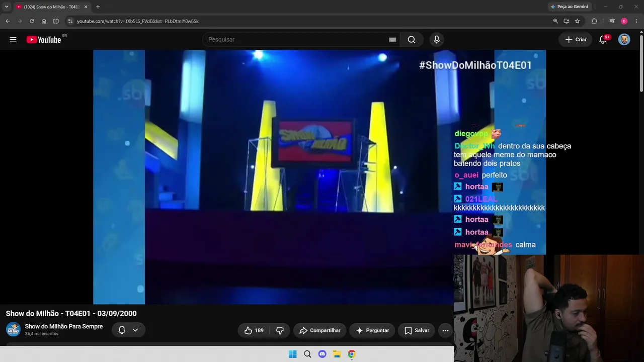Click the page vertical scrollbar
Screen dimensions: 644x362
641,63
